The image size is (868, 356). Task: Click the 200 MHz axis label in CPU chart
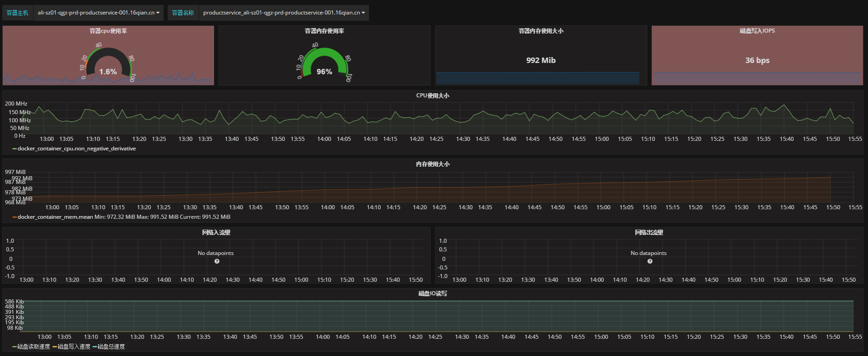point(16,104)
